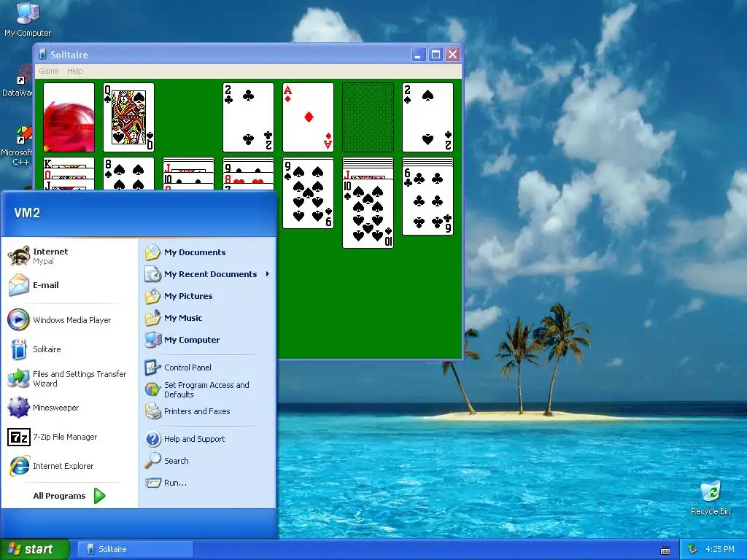Expand My Recent Documents submenu
Image resolution: width=747 pixels, height=560 pixels.
[208, 274]
